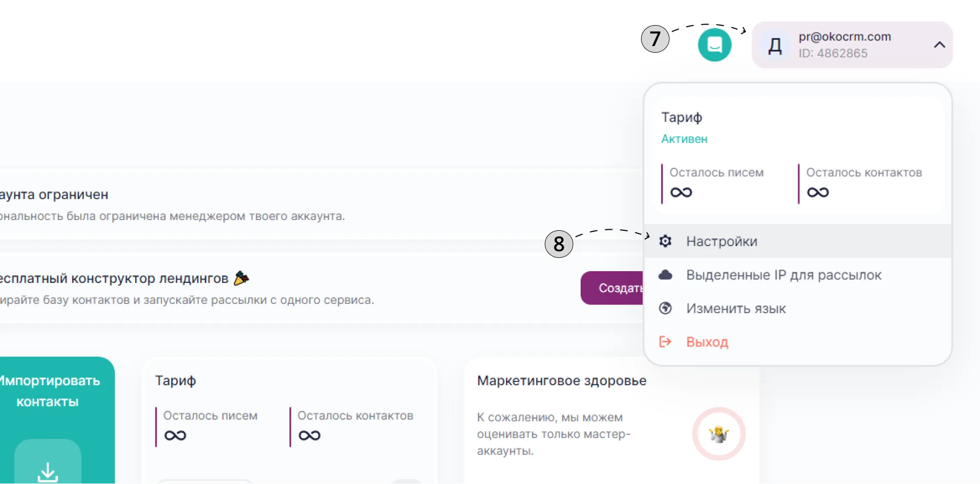The image size is (980, 484).
Task: Click the user avatar letter Д
Action: (775, 46)
